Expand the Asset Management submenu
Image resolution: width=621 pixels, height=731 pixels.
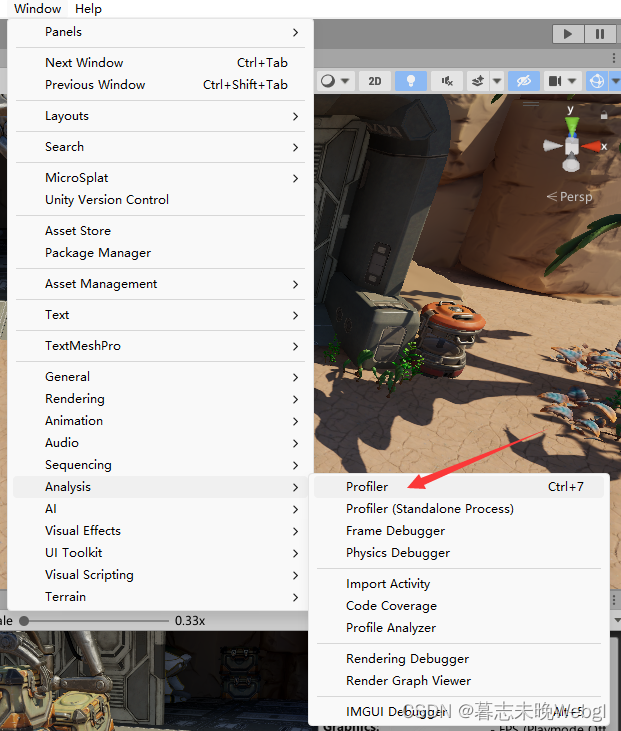160,284
